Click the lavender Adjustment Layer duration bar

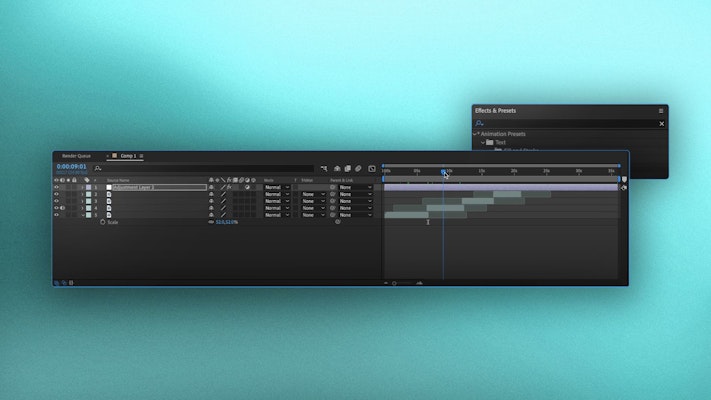coord(501,187)
